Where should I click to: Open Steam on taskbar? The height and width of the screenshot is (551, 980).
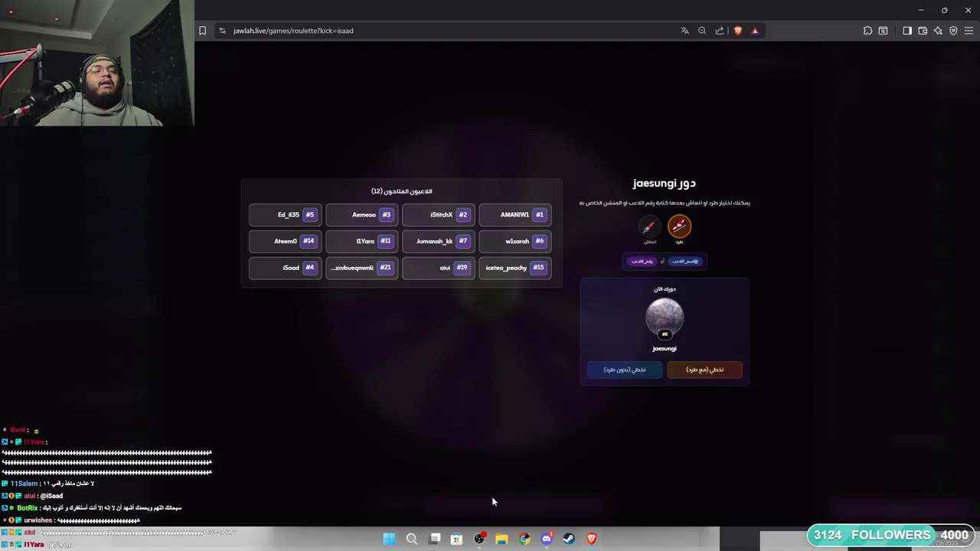pyautogui.click(x=569, y=539)
